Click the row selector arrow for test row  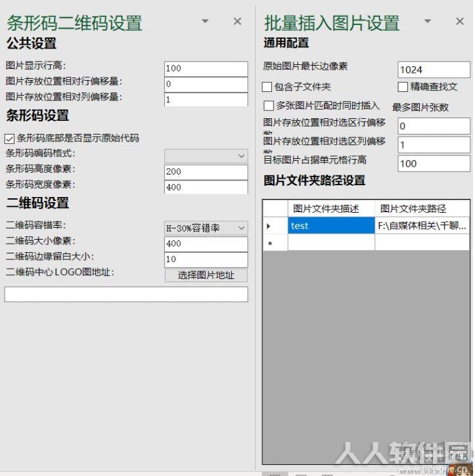click(275, 226)
